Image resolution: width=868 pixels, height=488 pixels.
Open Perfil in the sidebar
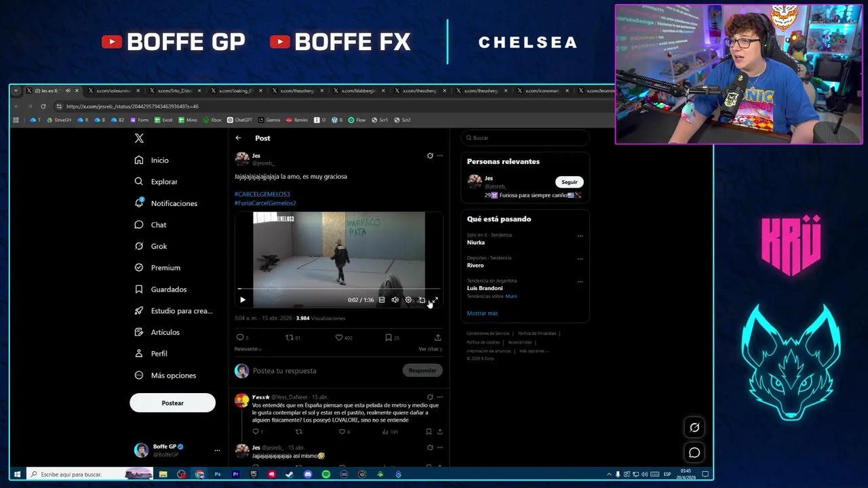(151, 354)
